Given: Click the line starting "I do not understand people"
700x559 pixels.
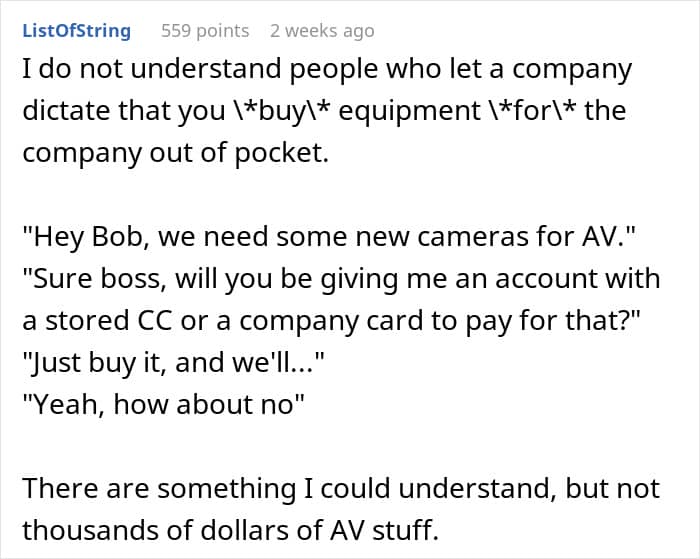Looking at the screenshot, I should coord(327,70).
